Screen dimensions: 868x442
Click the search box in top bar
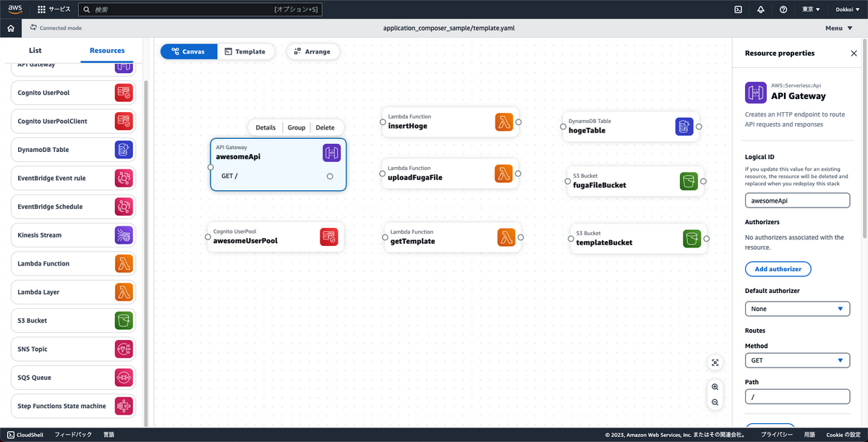pyautogui.click(x=200, y=9)
